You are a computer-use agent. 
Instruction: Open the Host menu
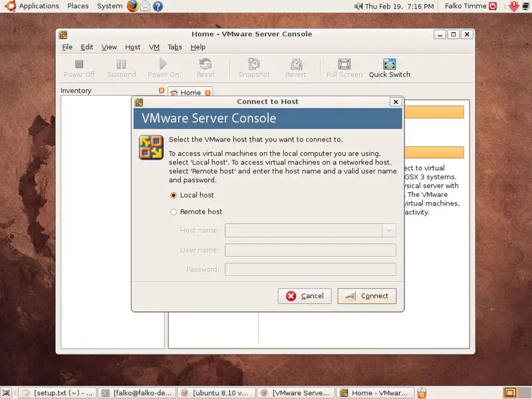132,47
